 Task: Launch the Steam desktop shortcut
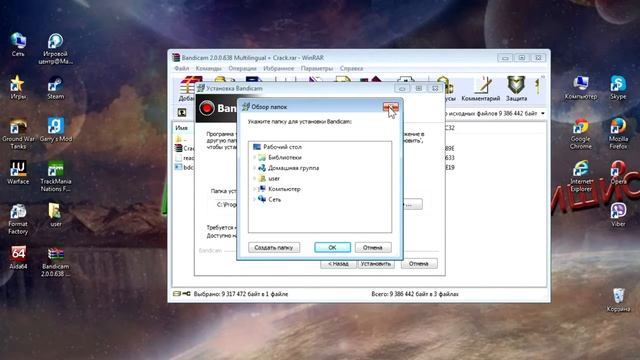(x=56, y=87)
